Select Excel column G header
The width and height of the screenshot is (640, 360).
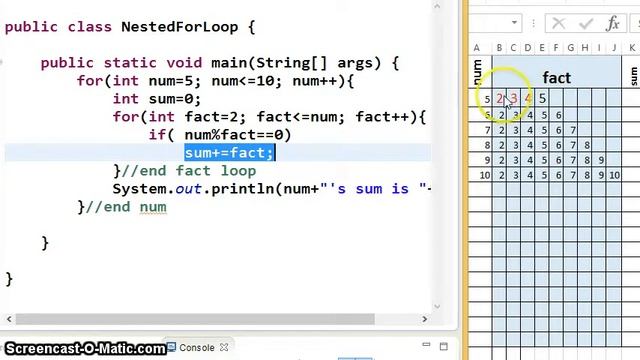[571, 48]
